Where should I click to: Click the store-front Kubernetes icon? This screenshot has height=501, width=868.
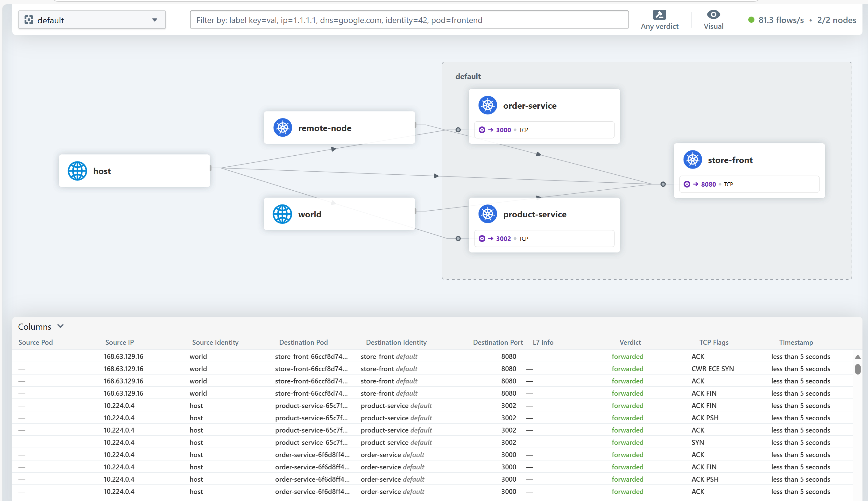[x=692, y=160]
